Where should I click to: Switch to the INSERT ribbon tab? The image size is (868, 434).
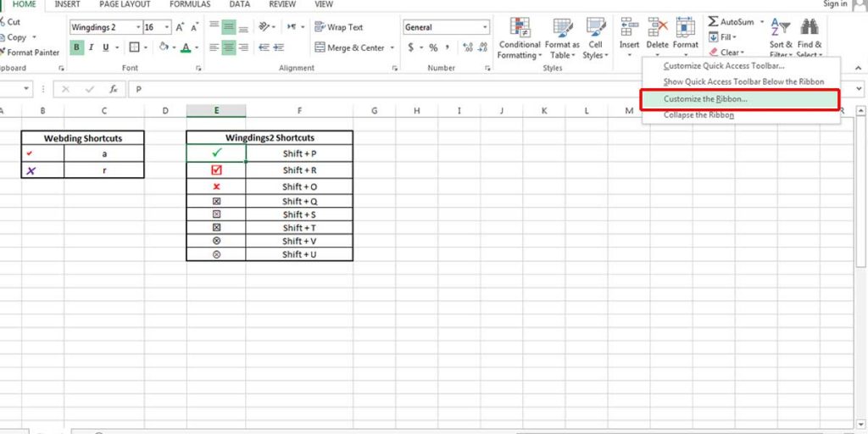68,4
